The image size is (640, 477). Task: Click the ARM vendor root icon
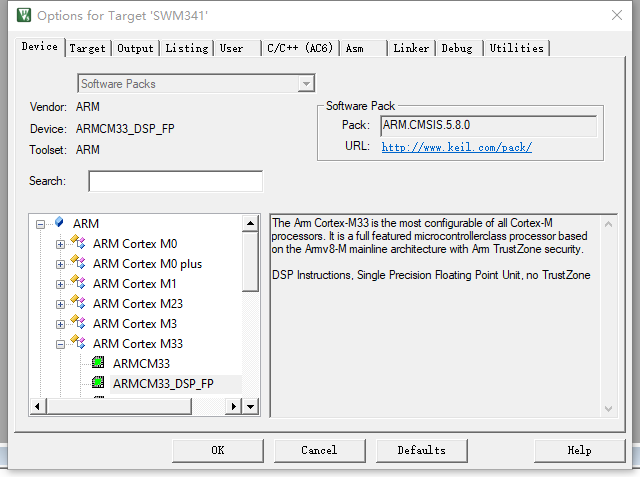[x=59, y=222]
